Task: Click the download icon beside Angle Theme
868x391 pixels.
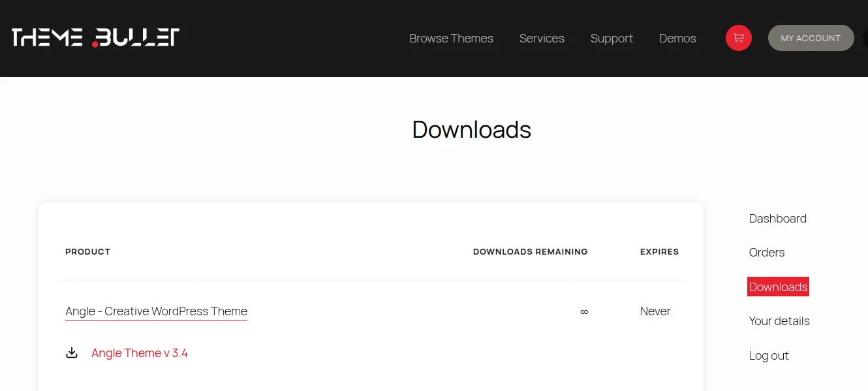Action: (72, 352)
